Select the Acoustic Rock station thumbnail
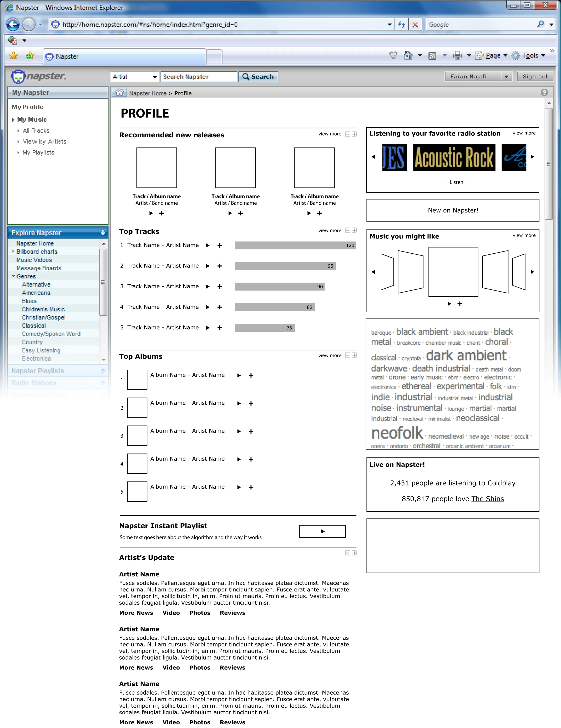 [x=454, y=157]
